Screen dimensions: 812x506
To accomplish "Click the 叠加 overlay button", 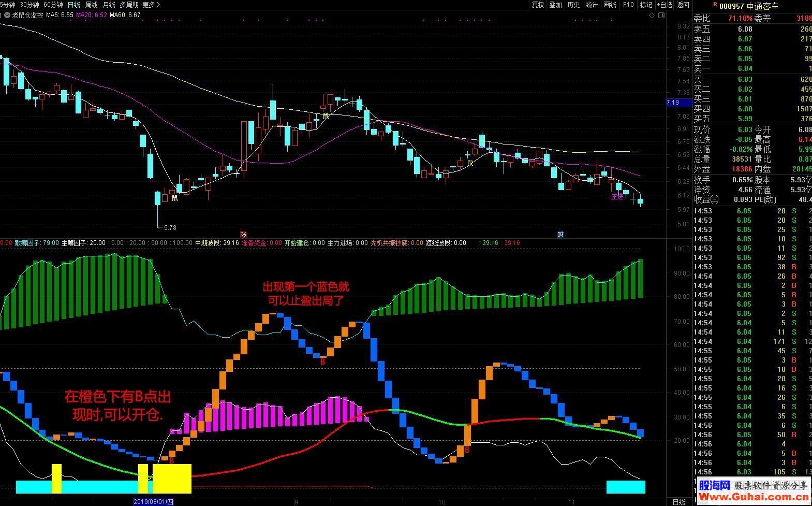I will point(555,5).
